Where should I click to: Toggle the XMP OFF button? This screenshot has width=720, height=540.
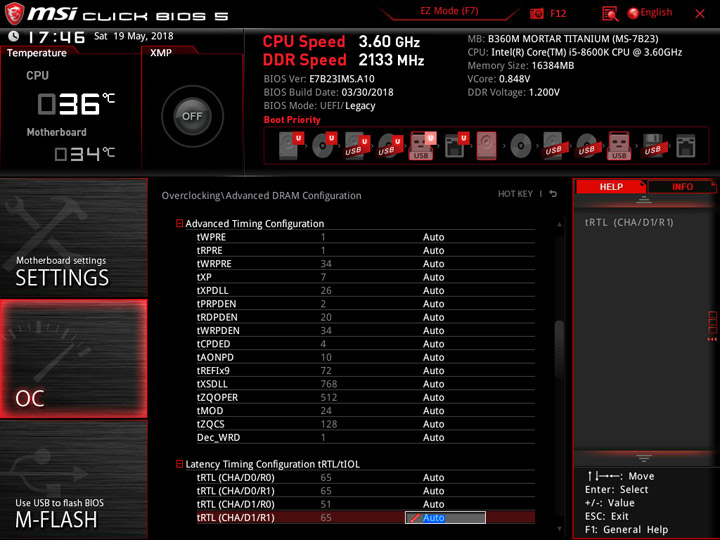click(x=192, y=116)
